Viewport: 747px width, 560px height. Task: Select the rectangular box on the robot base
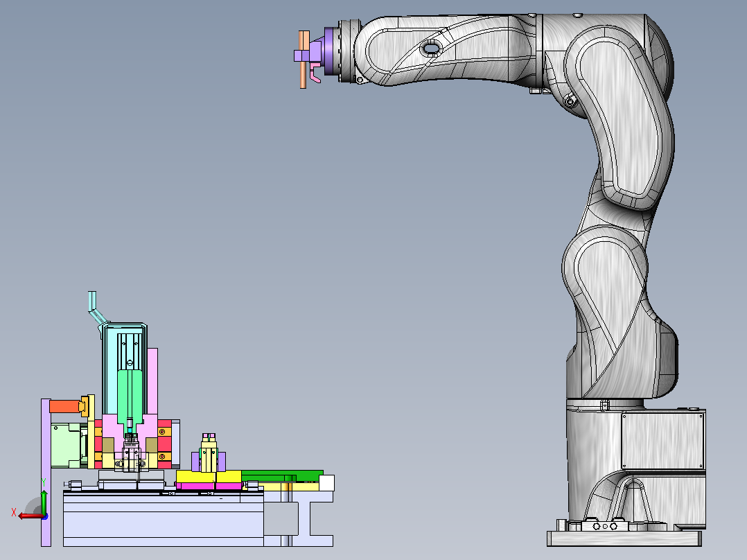[662, 441]
